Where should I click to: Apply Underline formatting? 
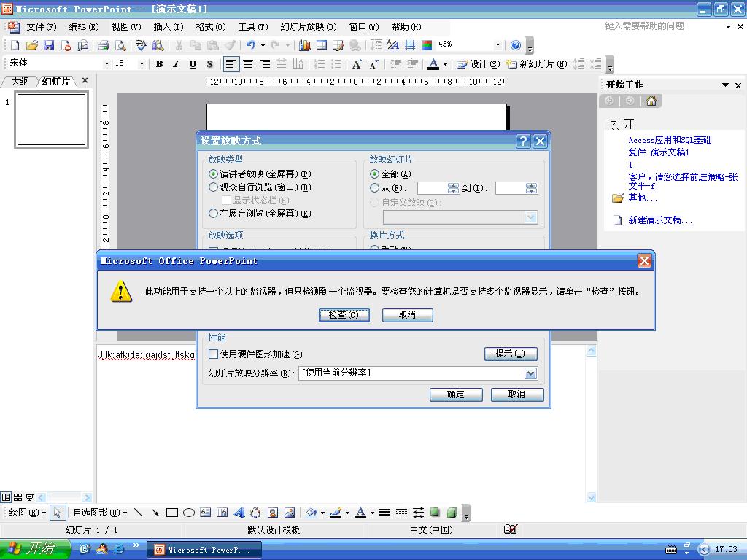coord(193,64)
